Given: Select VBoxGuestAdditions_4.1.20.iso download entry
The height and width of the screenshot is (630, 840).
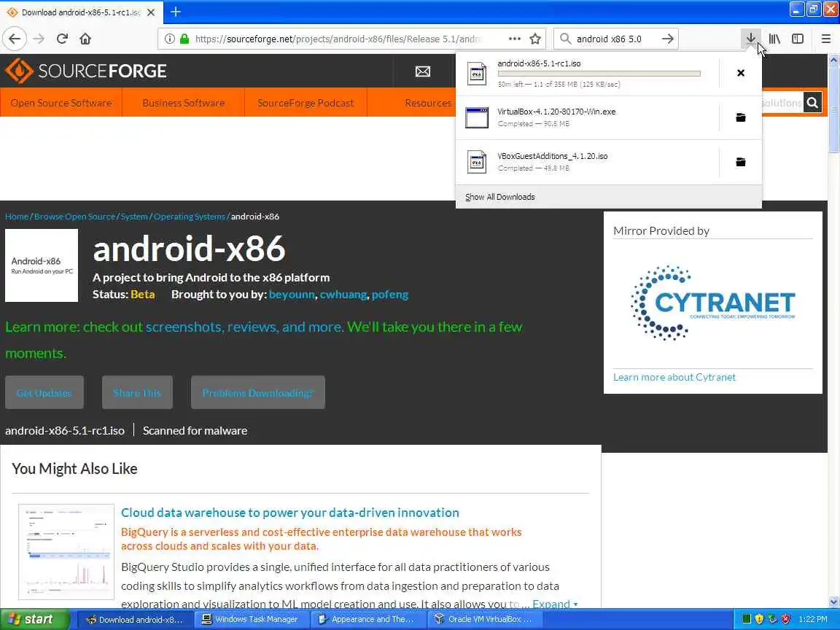Looking at the screenshot, I should click(x=587, y=162).
